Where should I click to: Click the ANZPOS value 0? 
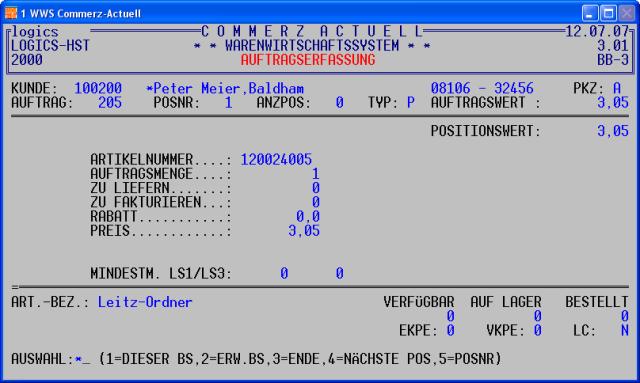340,102
